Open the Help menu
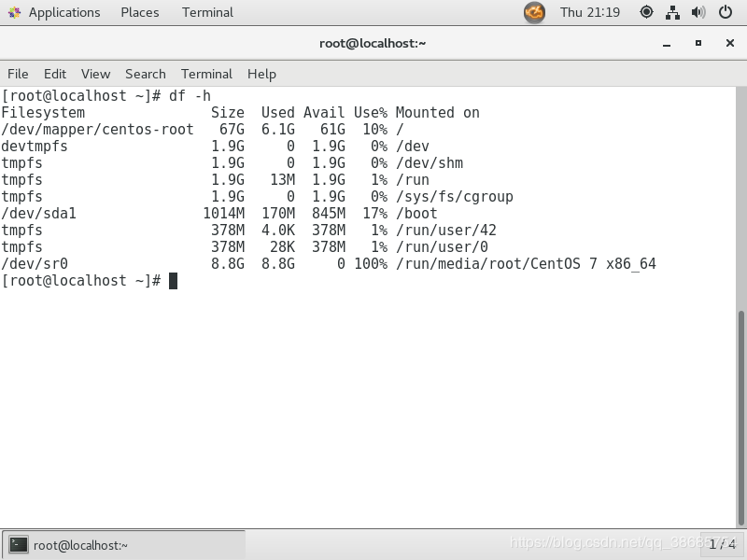Image resolution: width=747 pixels, height=560 pixels. pyautogui.click(x=261, y=75)
